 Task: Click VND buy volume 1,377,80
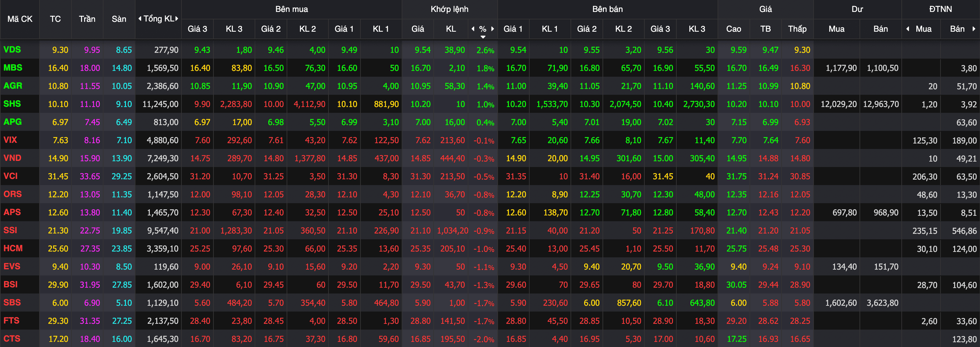click(310, 158)
